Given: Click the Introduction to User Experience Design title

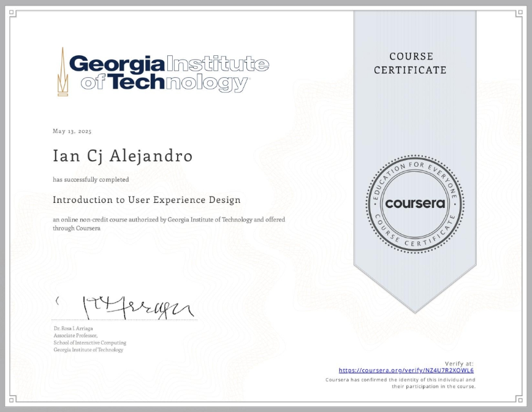Looking at the screenshot, I should [146, 200].
